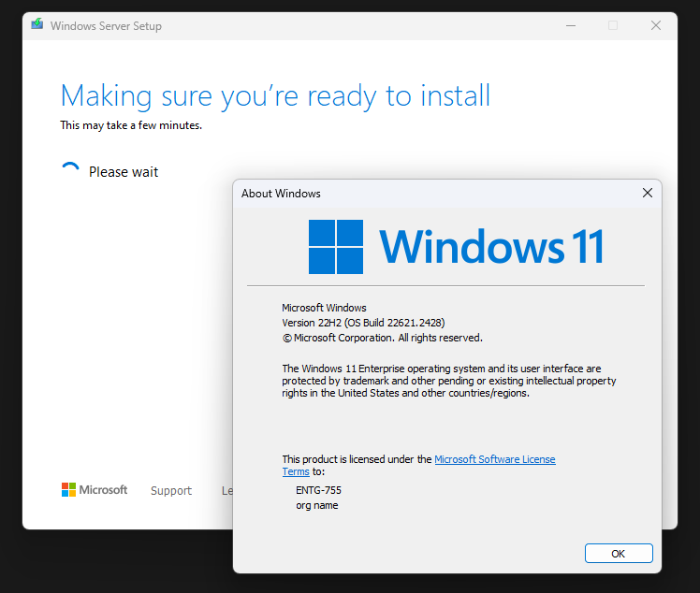Click the 'Please wait' status text
Screen dimensions: 700x593
pos(124,172)
